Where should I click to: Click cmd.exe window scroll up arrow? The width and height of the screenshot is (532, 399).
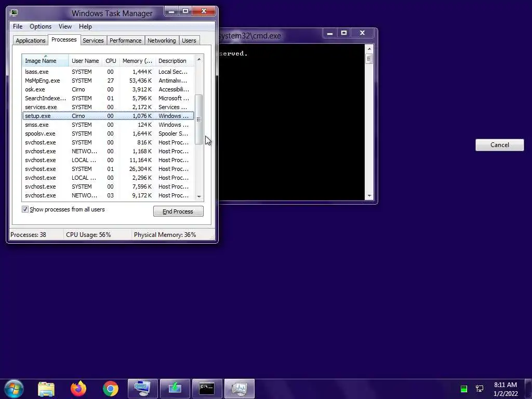[369, 49]
